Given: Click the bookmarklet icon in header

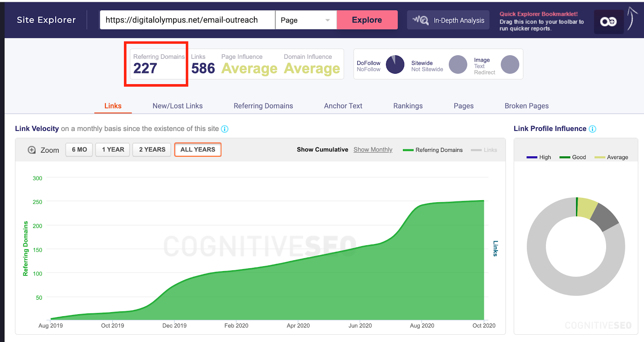Looking at the screenshot, I should click(609, 21).
